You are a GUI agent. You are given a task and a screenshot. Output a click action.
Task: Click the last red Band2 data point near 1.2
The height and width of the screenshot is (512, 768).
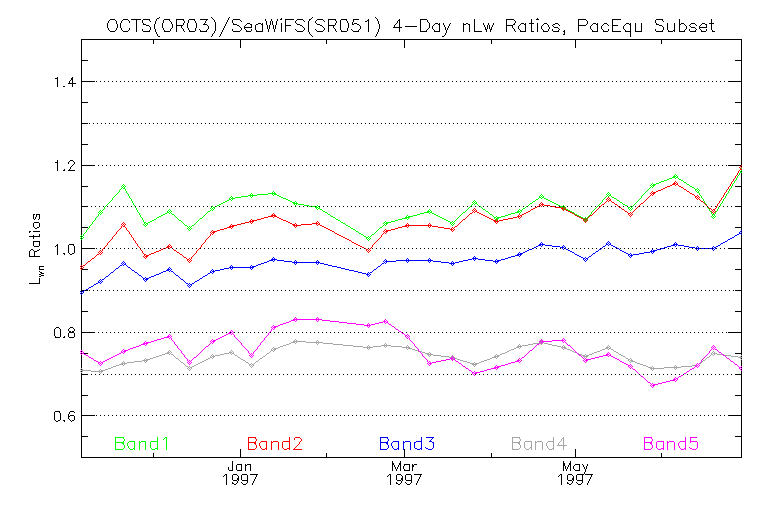[x=741, y=168]
